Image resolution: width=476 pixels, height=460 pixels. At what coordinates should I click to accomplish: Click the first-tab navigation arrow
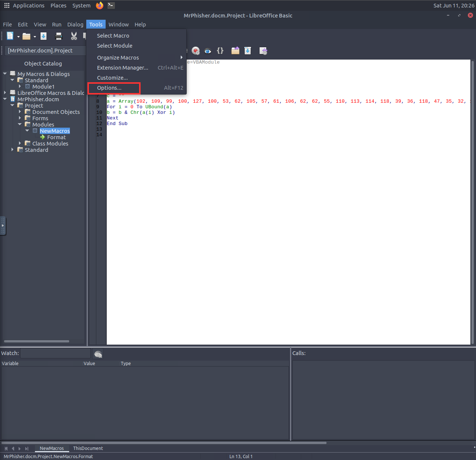pyautogui.click(x=6, y=448)
